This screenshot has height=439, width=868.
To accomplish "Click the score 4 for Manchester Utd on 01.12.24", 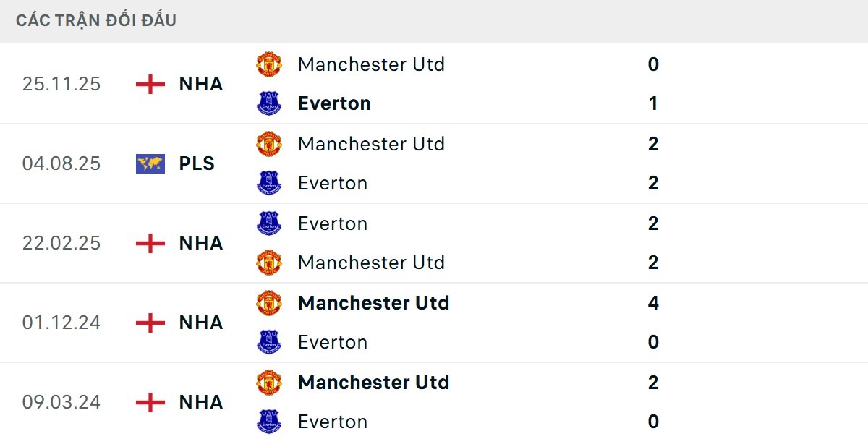I will 653,302.
